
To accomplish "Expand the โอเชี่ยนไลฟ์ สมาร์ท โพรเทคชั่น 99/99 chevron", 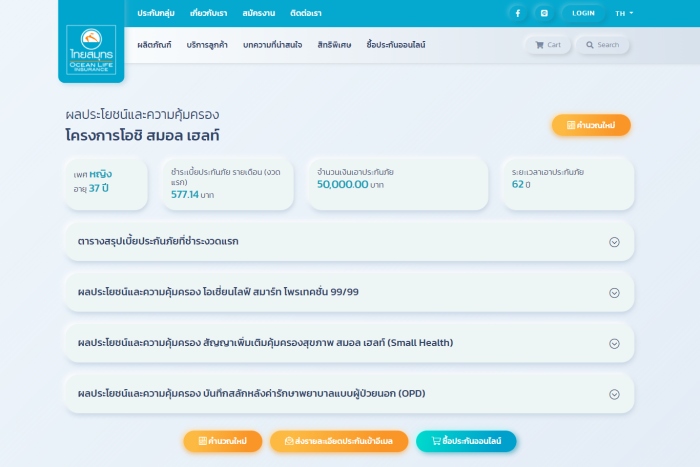I will tap(614, 293).
